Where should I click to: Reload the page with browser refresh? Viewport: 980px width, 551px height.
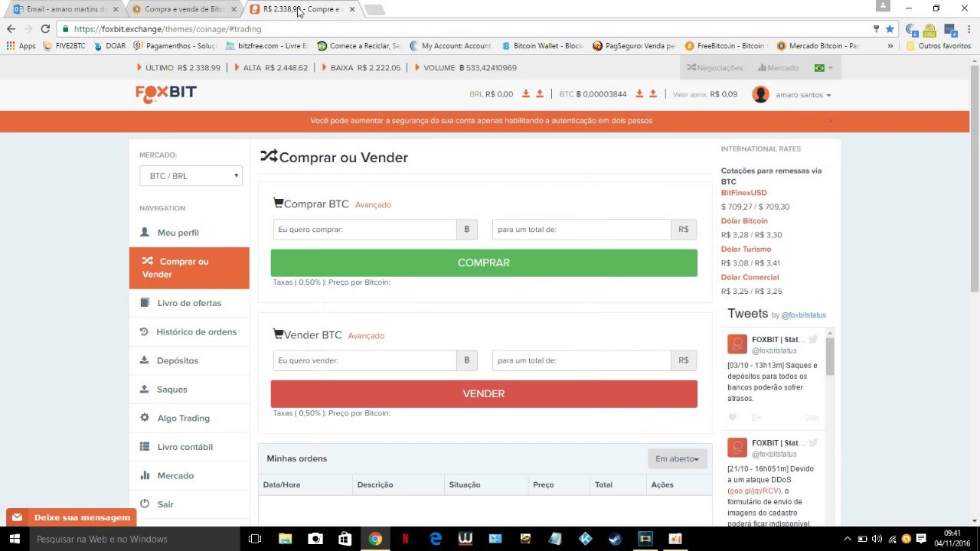[45, 28]
